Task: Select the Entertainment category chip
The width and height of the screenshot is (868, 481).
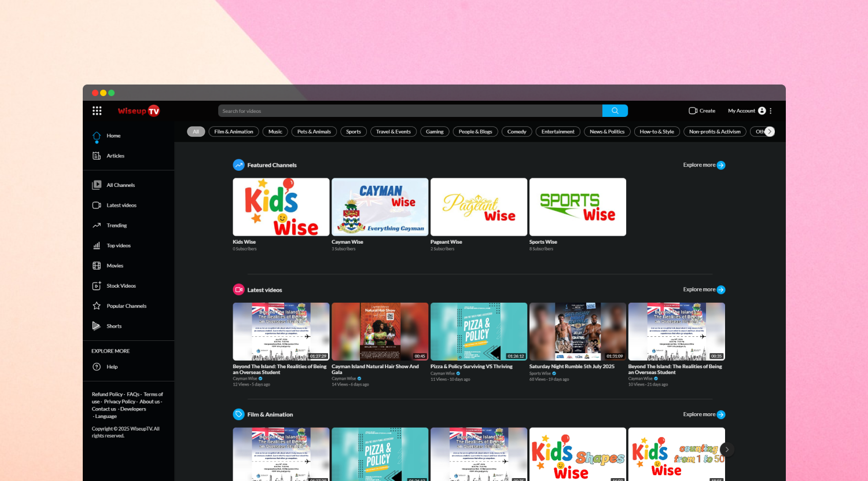Action: [x=558, y=132]
